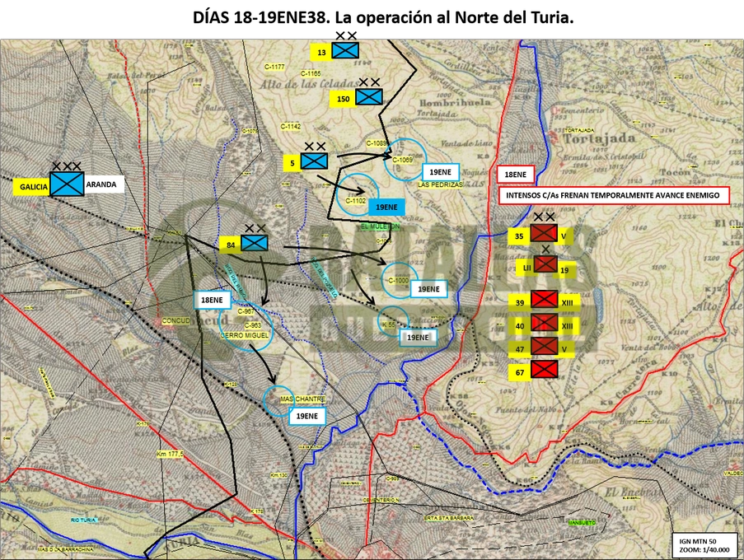Click the yellow LII label
This screenshot has height=560, width=744.
pos(526,268)
